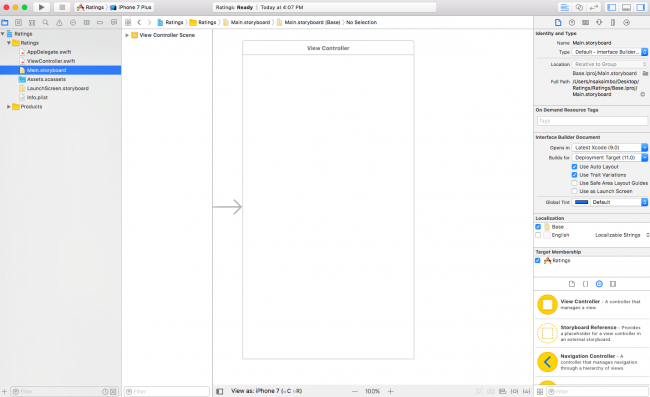
Task: Show the Quick Help inspector
Action: pos(572,22)
